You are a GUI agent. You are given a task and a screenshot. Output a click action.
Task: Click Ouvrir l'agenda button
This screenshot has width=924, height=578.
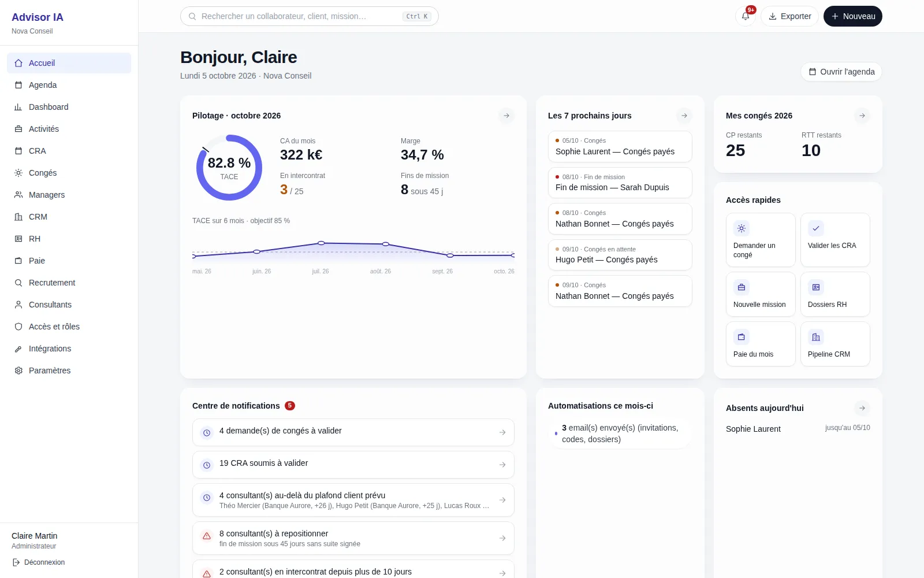841,72
